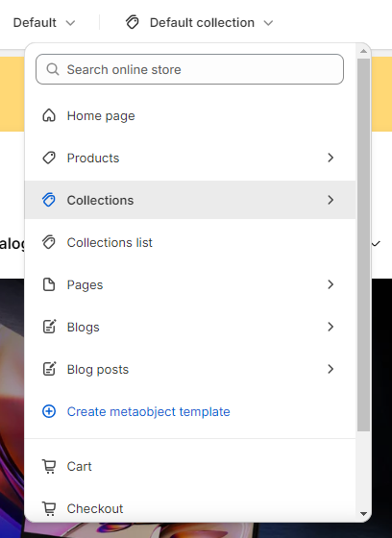Click the Collections list tag icon
Screen dimensions: 392x538
coord(49,242)
